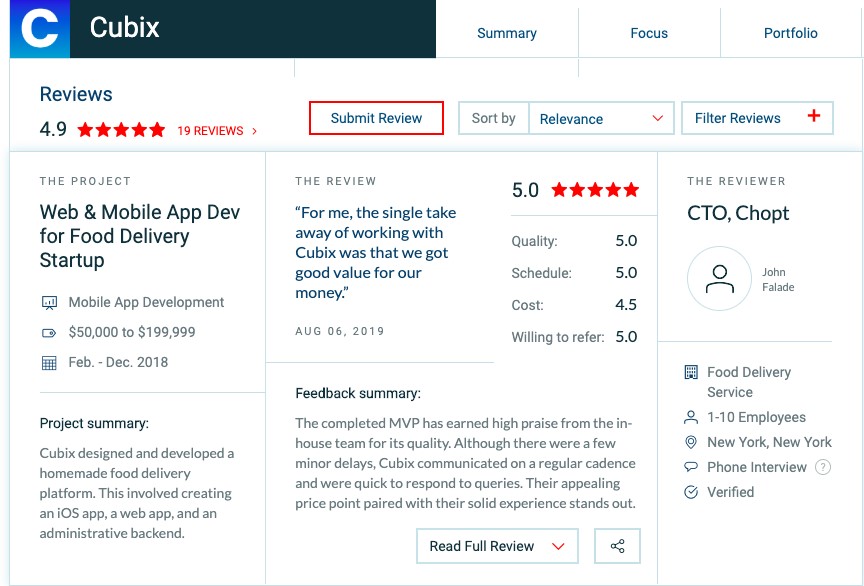Click the Mobile App Development icon
The width and height of the screenshot is (864, 586).
[49, 302]
